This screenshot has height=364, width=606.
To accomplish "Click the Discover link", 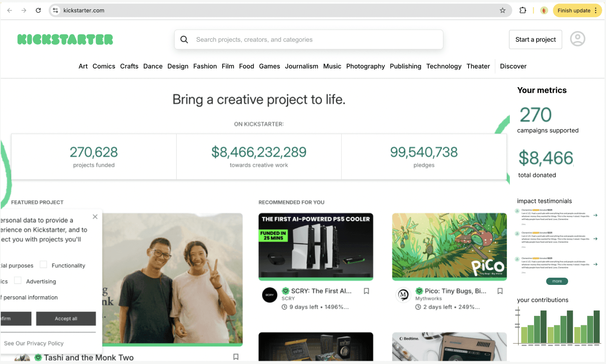I will [513, 66].
